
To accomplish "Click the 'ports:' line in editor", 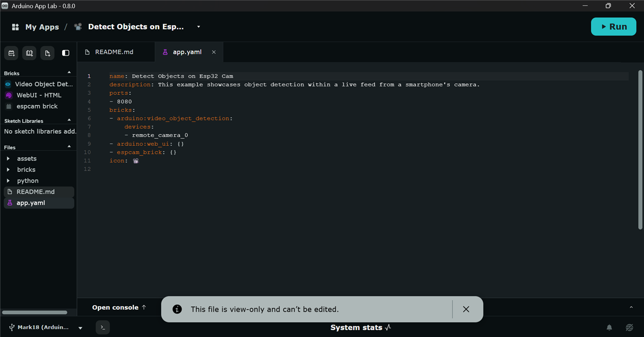I will point(120,93).
